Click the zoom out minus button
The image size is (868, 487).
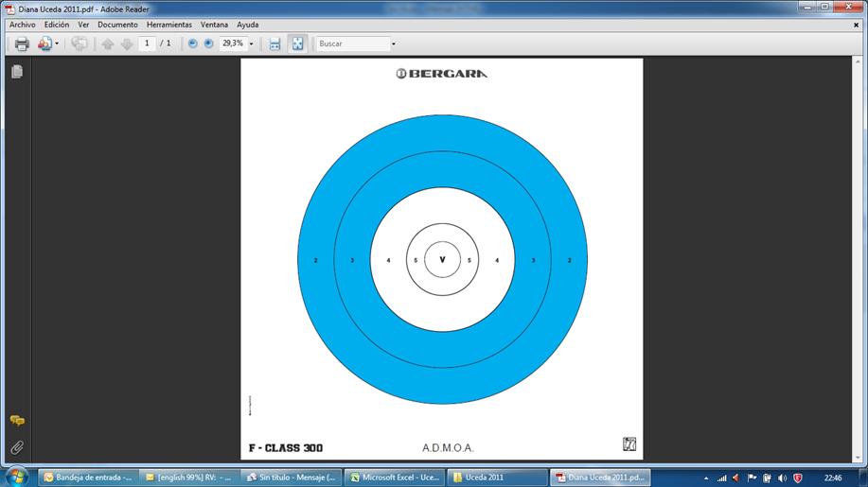[x=193, y=43]
